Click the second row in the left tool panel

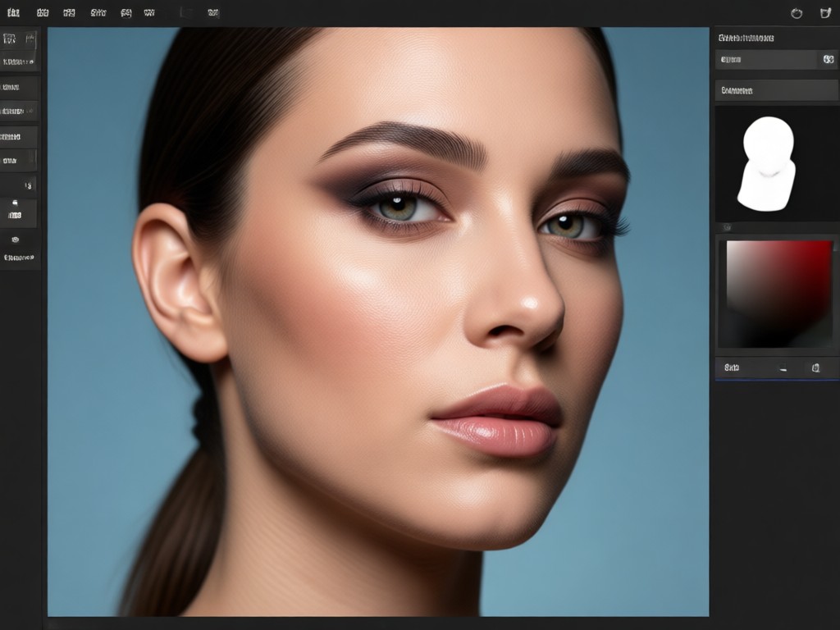point(18,62)
